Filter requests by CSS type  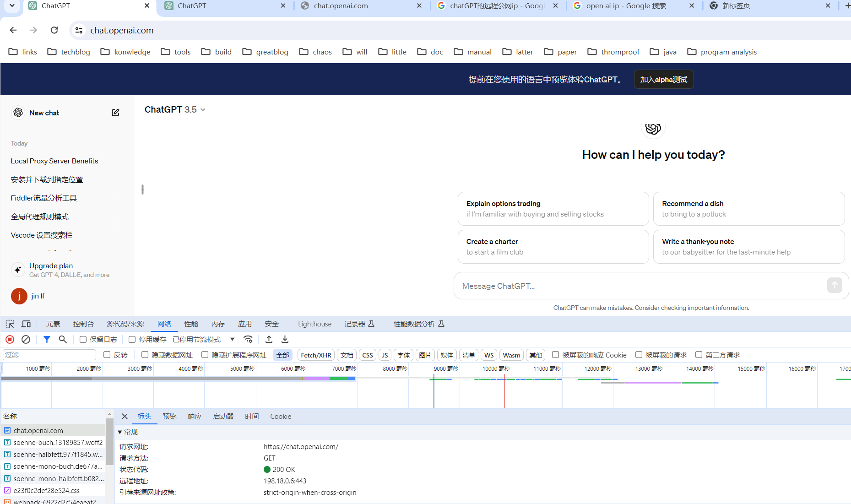[368, 355]
